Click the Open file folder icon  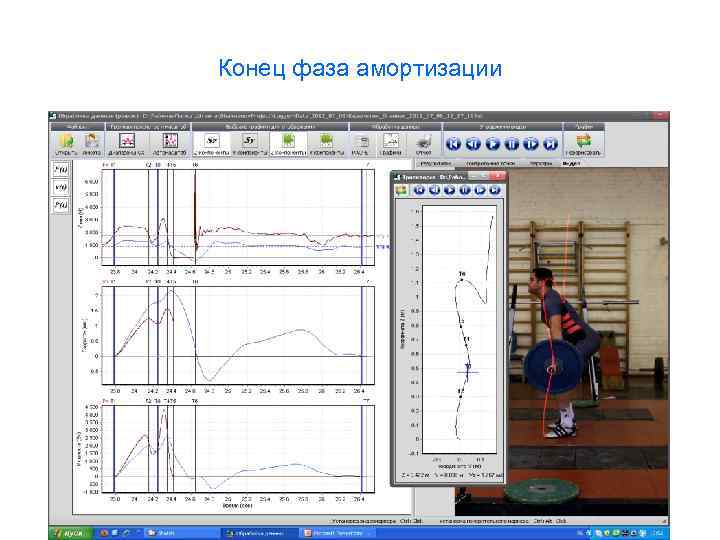66,141
